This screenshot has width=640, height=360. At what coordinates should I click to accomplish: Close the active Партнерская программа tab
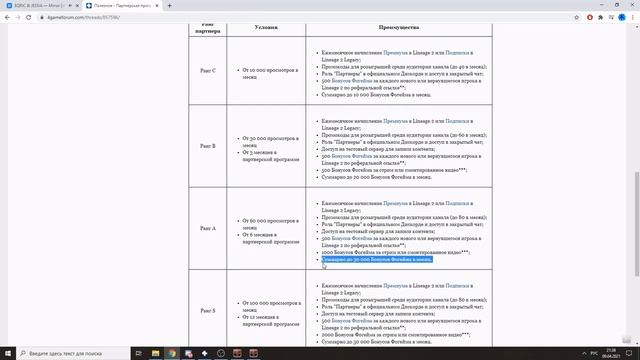tap(157, 6)
